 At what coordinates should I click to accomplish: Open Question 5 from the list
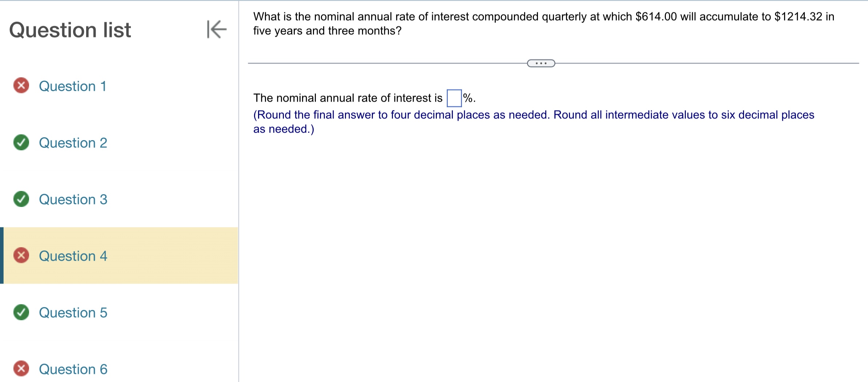pos(73,313)
